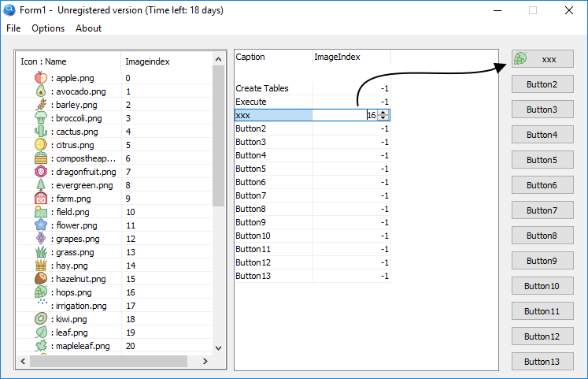Click the hazelnut icon

point(41,279)
